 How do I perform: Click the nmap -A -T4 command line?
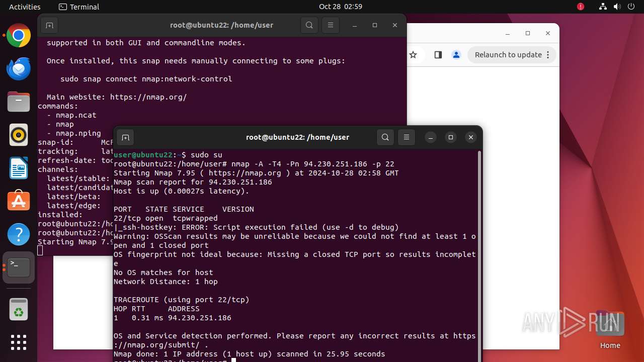(254, 164)
